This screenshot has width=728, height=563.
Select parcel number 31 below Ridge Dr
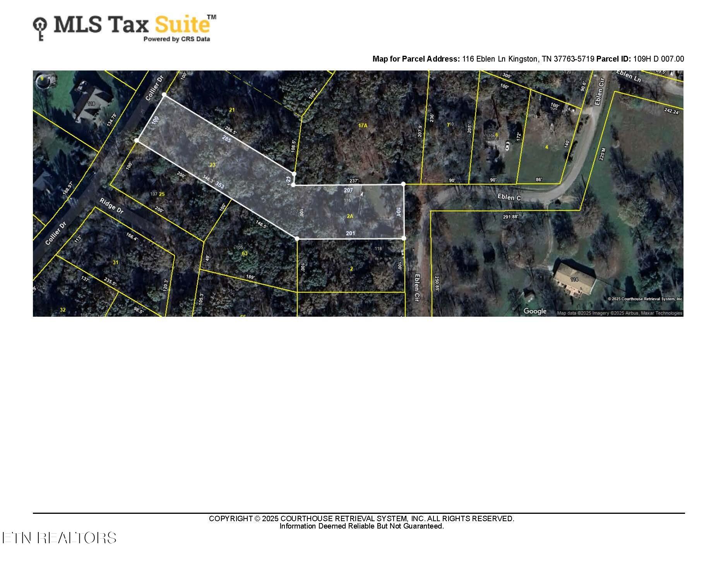pyautogui.click(x=115, y=263)
